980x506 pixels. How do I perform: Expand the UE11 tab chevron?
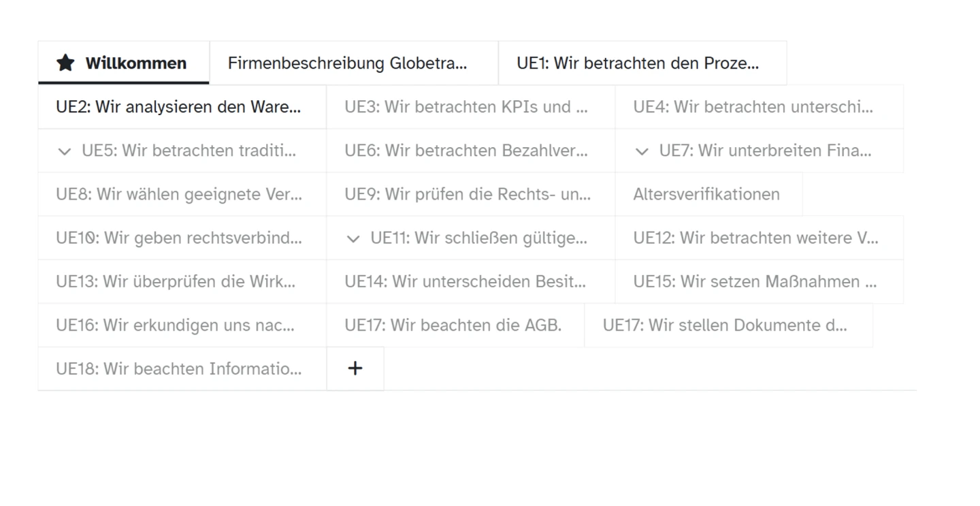[353, 238]
